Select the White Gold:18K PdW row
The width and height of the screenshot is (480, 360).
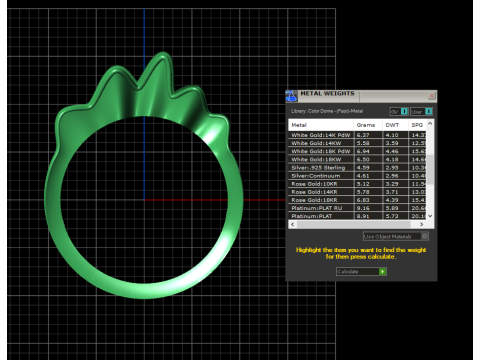pyautogui.click(x=357, y=151)
